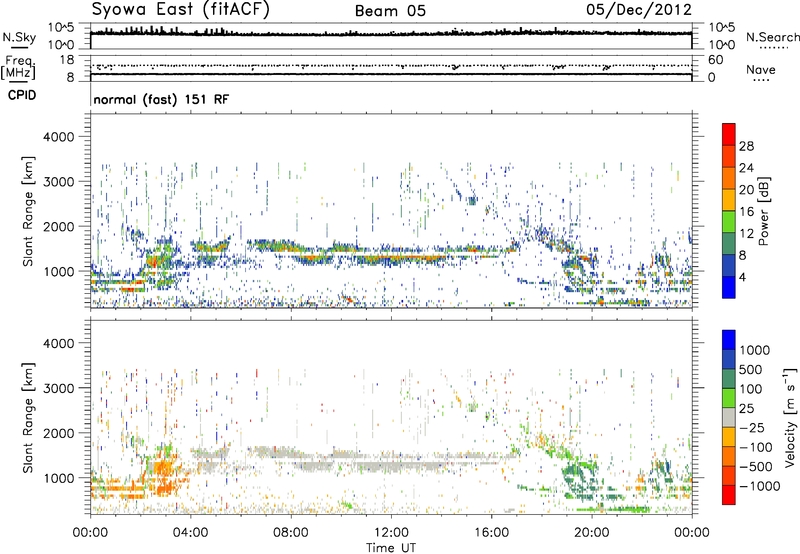
Task: Click the '60' Nave axis value
Action: pos(715,60)
